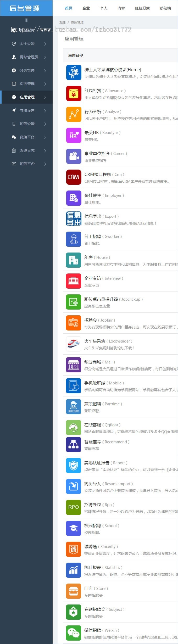Click the green 职位点击量提升器 icon
This screenshot has height=644, width=178.
pos(74,302)
